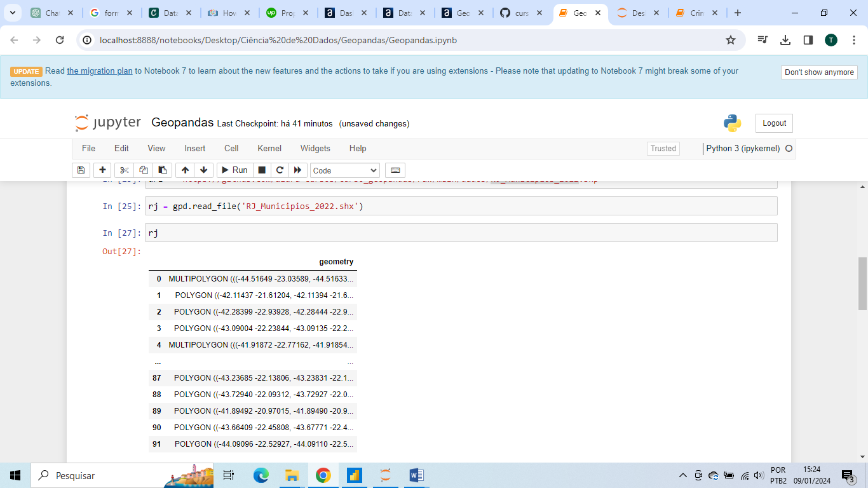Paste cells below in toolbar
The image size is (868, 488).
[x=163, y=170]
